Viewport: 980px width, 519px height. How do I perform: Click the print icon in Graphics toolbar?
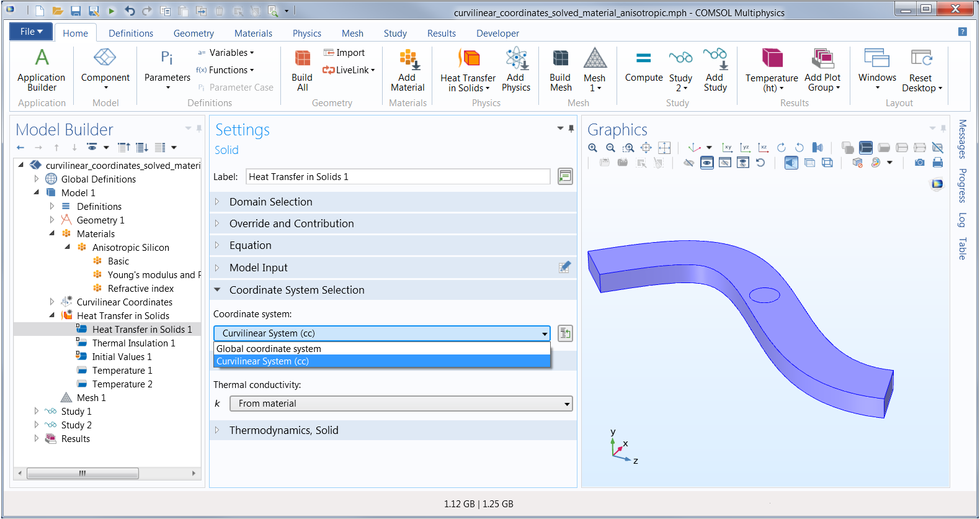(938, 163)
